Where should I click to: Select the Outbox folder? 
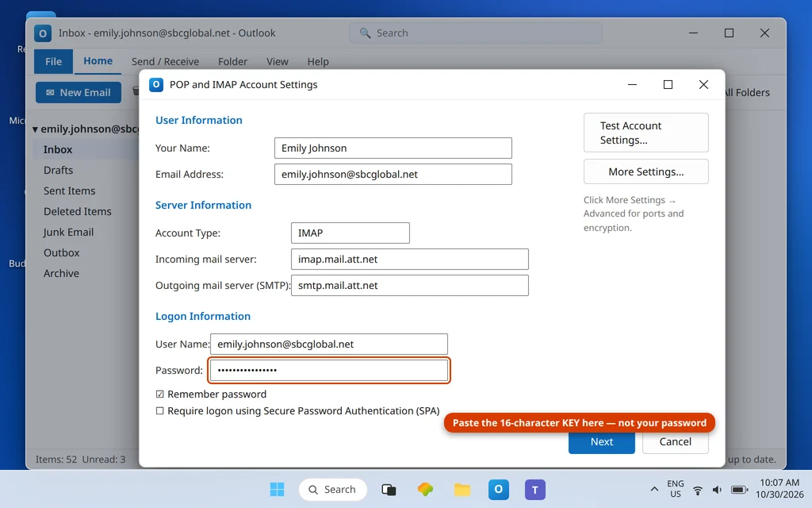pyautogui.click(x=62, y=253)
